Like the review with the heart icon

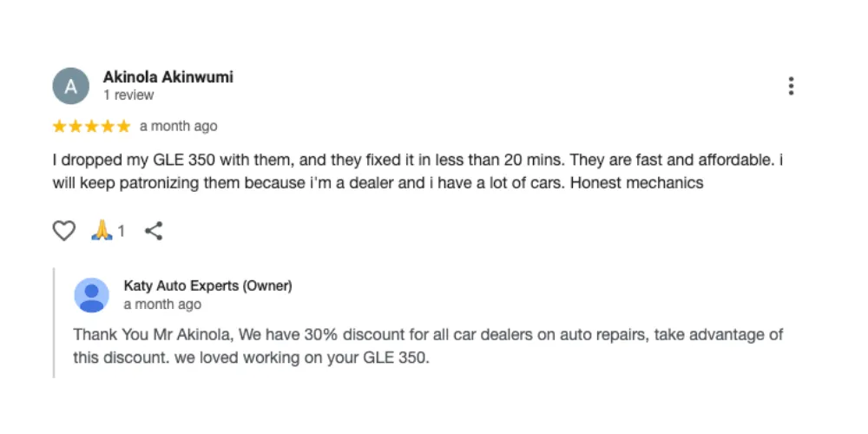(64, 231)
